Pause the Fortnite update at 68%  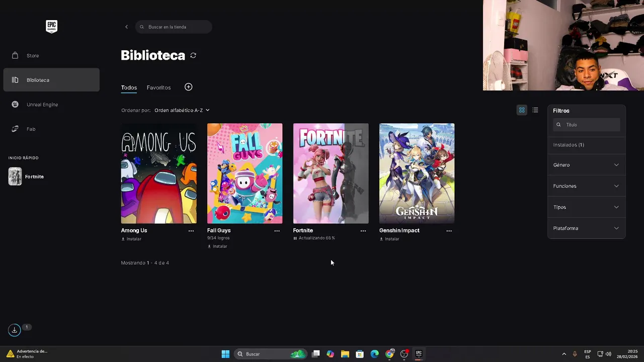coord(295,238)
